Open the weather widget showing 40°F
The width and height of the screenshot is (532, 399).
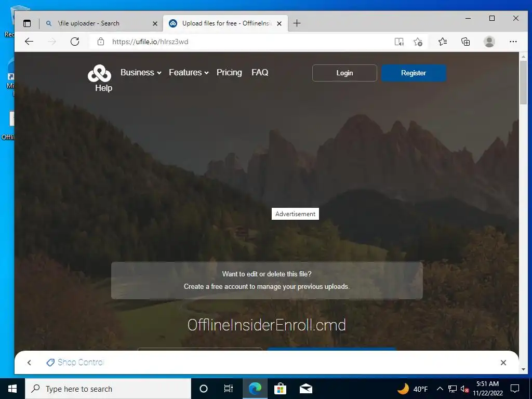tap(413, 389)
